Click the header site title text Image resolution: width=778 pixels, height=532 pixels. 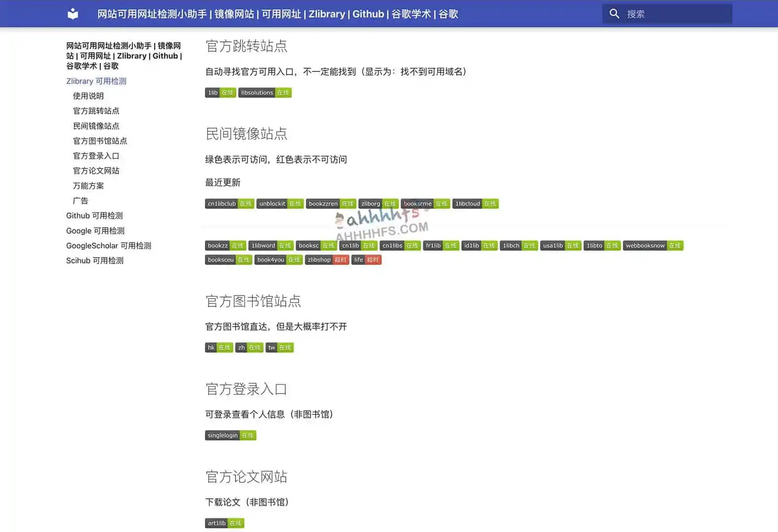277,14
